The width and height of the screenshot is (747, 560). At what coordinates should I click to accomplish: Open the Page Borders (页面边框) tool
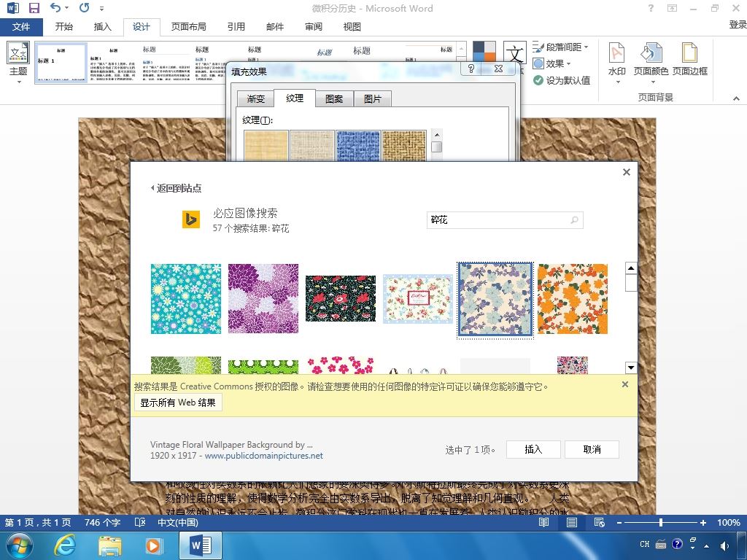pos(690,62)
